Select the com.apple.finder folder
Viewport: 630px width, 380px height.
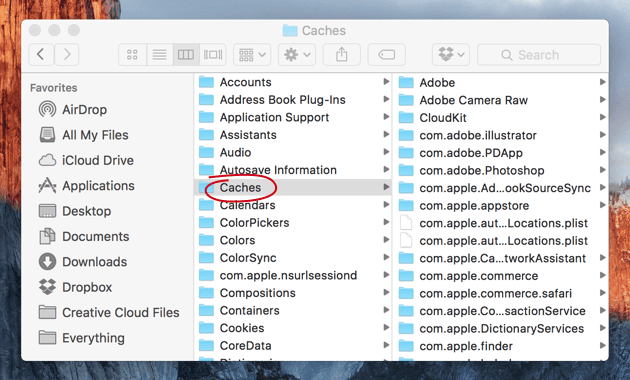point(501,346)
